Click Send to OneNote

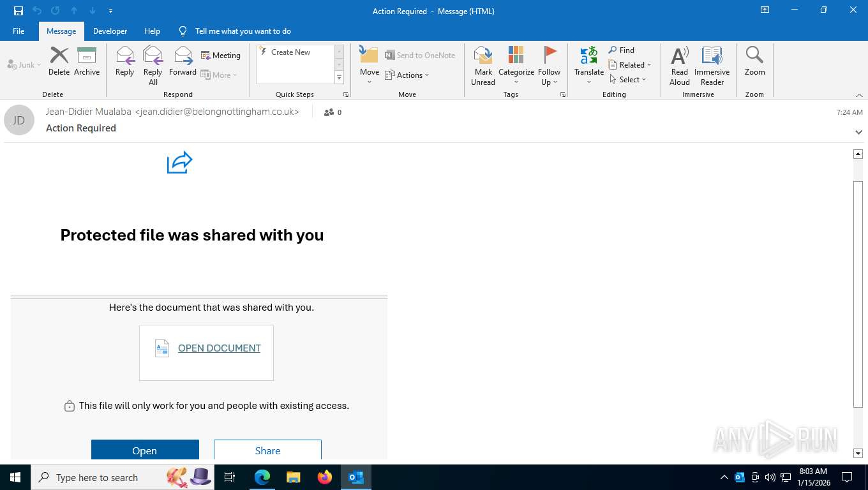[420, 56]
